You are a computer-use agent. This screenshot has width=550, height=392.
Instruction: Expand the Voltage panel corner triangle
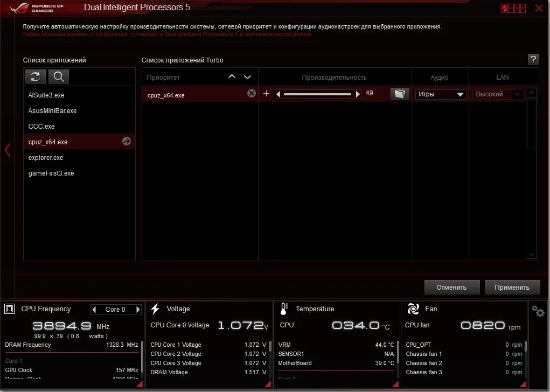coord(268,384)
